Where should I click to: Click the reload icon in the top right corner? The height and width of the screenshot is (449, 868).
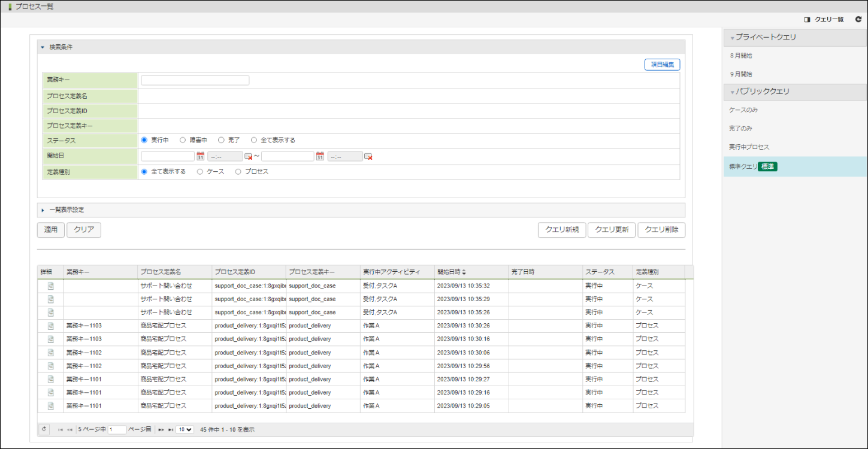coord(858,20)
